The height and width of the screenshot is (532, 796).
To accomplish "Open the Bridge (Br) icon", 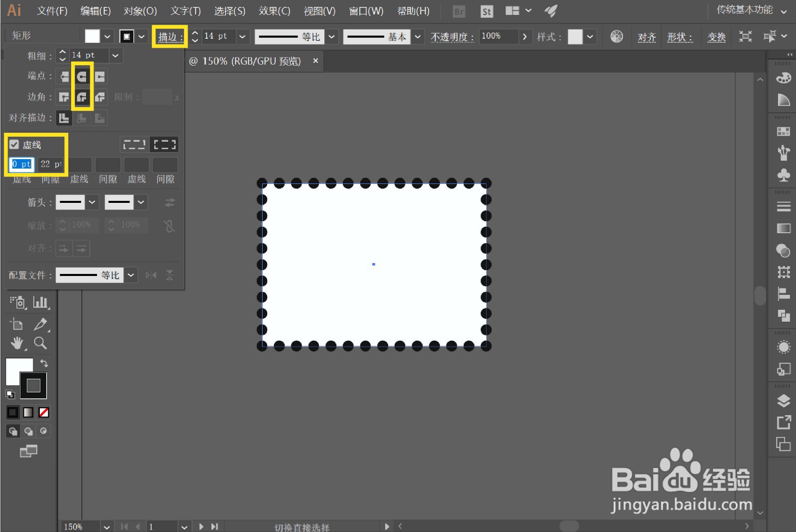I will (459, 11).
